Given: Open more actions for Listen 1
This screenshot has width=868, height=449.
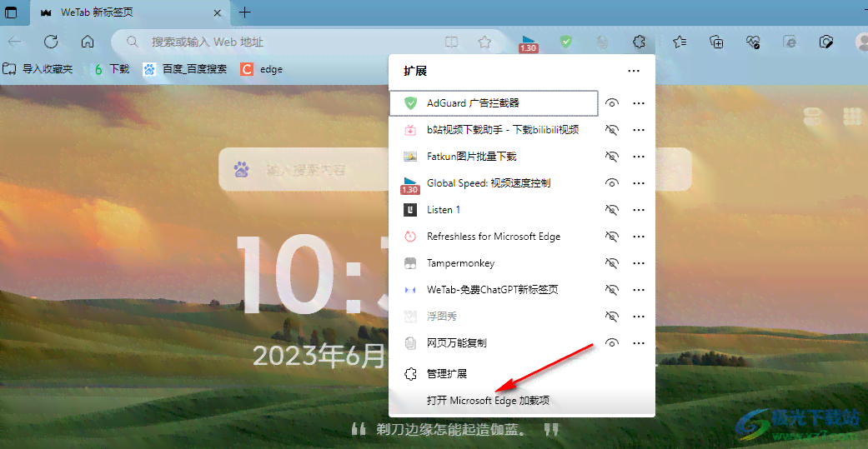Looking at the screenshot, I should 639,210.
